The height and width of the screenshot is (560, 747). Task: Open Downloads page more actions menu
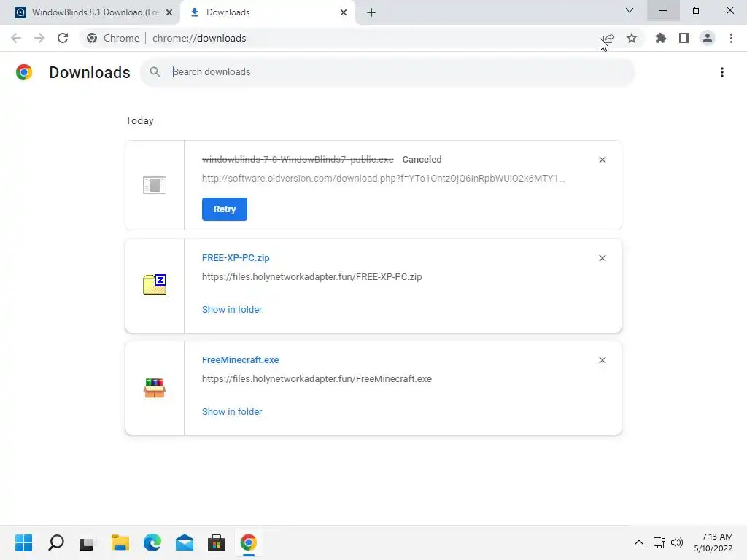pyautogui.click(x=722, y=72)
